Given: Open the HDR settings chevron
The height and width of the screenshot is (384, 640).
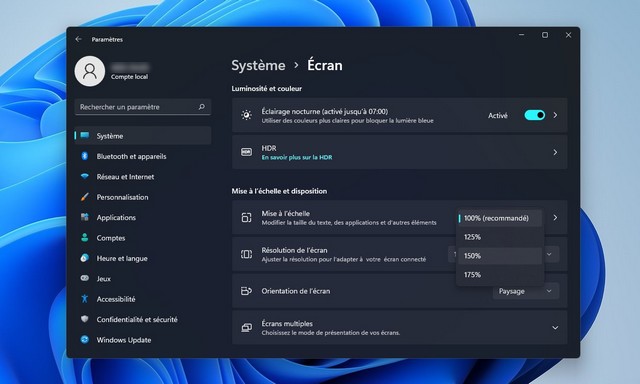Looking at the screenshot, I should [555, 152].
